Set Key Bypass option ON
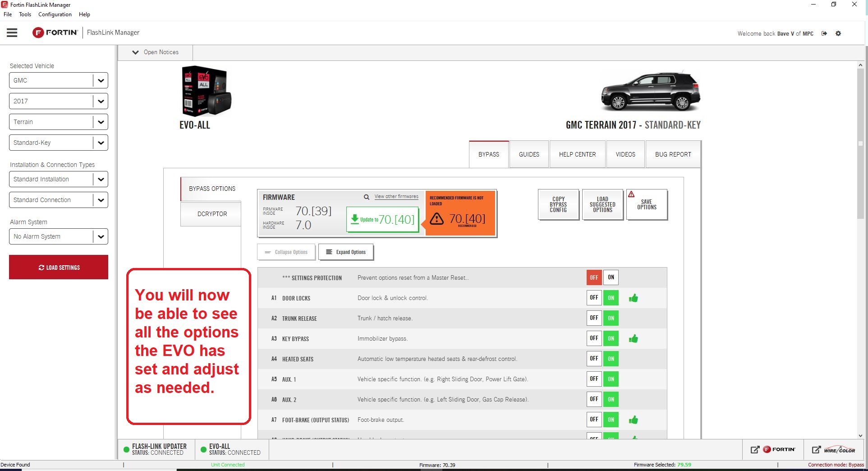Image resolution: width=868 pixels, height=471 pixels. tap(611, 338)
